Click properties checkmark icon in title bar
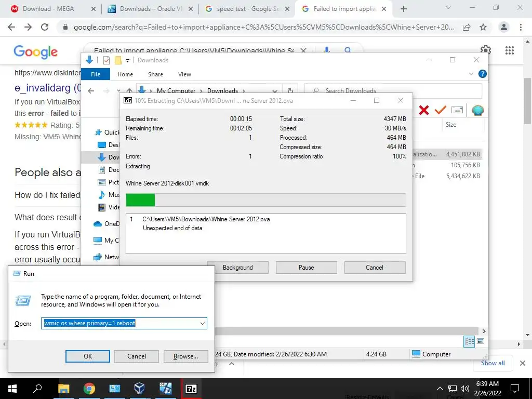Viewport: 532px width, 399px height. point(107,60)
